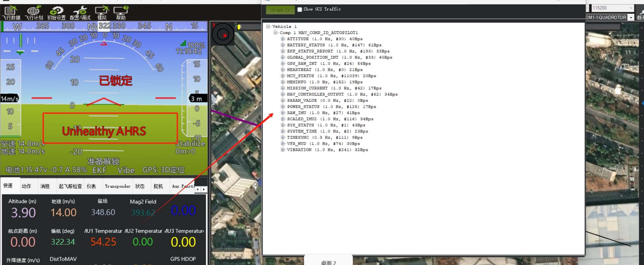Collapse the Comp 1 MAV_COMP_ID_AUTOPILOT1 node

(275, 32)
